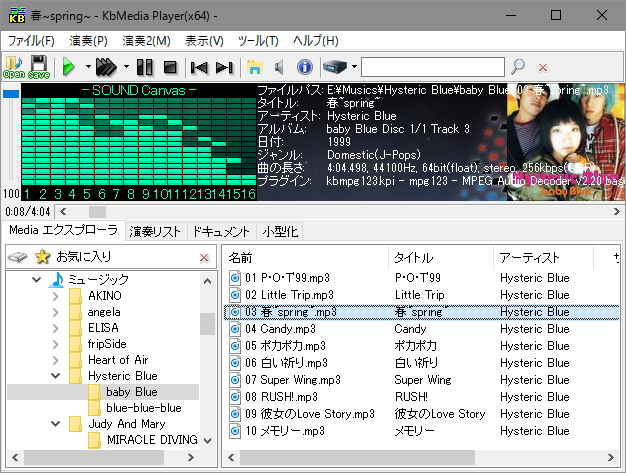Sort by the アーティスト column header
Screen dimensions: 626x473
click(544, 258)
